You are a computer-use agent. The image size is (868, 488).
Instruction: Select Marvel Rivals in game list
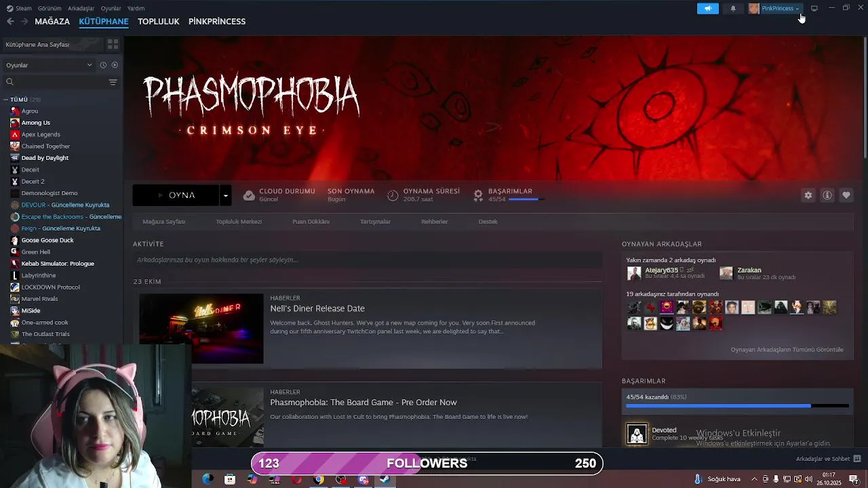39,299
